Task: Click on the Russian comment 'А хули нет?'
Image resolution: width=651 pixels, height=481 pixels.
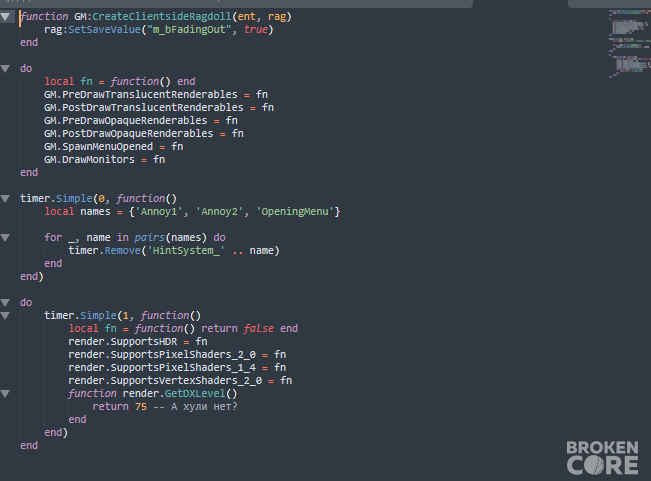Action: pos(204,407)
